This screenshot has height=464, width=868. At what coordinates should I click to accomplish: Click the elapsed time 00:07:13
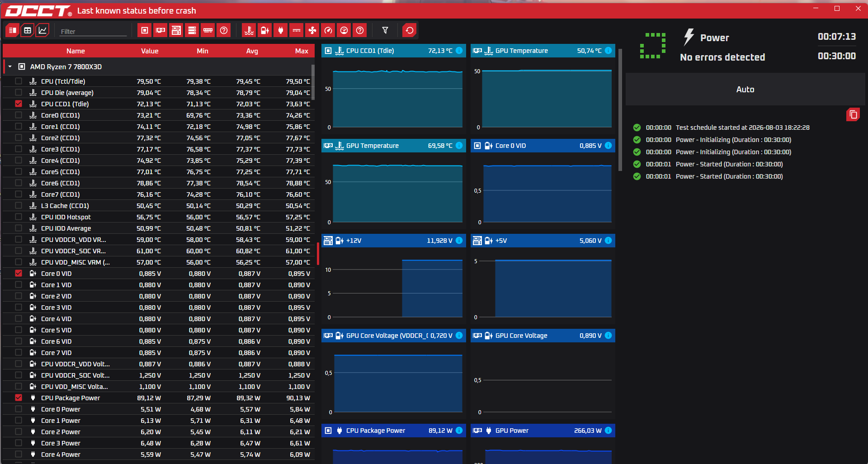[837, 37]
